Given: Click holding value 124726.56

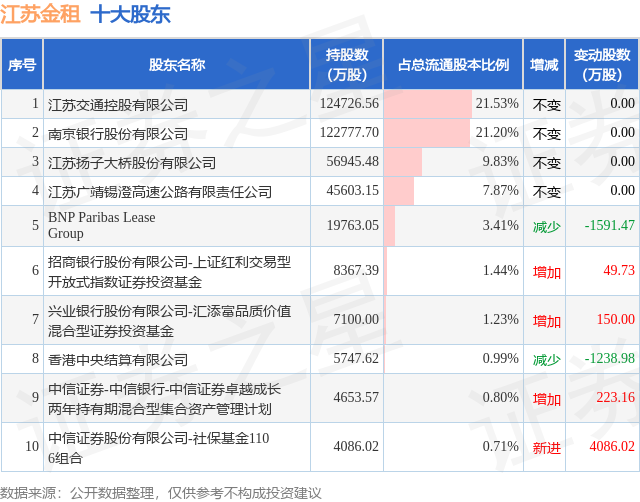Looking at the screenshot, I should click(349, 104).
